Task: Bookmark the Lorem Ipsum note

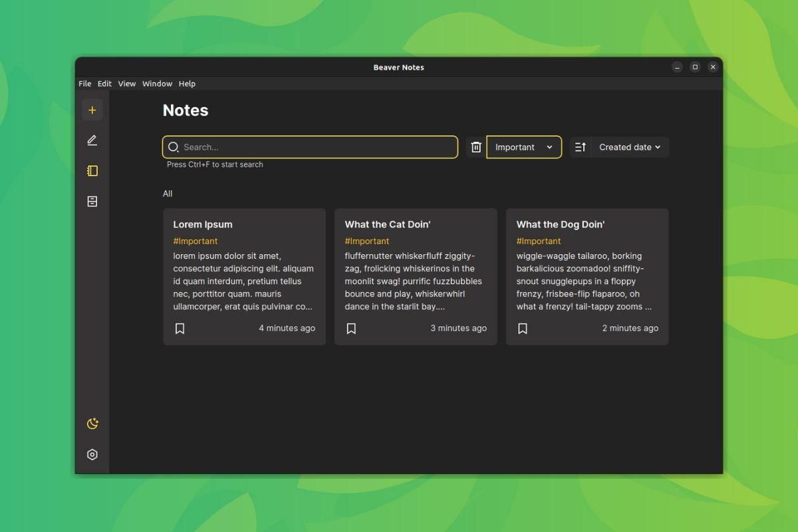Action: [x=180, y=328]
